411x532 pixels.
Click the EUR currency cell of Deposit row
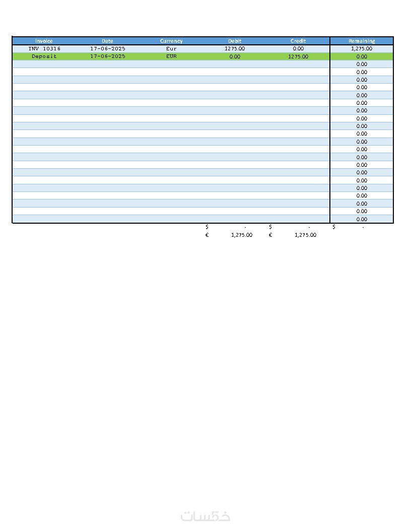pyautogui.click(x=171, y=56)
